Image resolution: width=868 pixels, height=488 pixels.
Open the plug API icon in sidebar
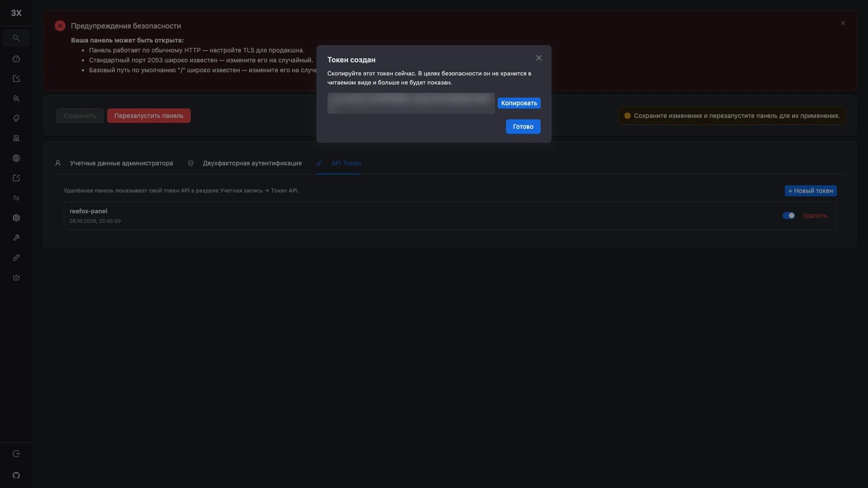16,258
